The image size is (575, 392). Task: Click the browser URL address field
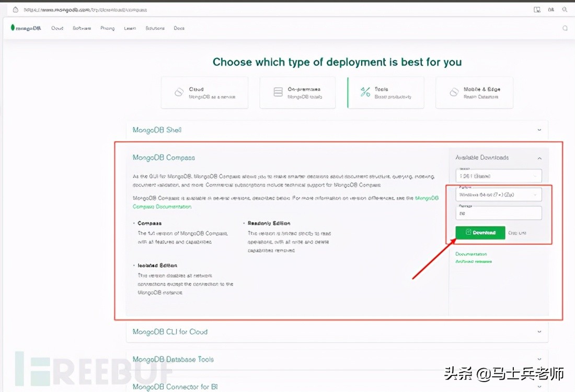click(85, 10)
